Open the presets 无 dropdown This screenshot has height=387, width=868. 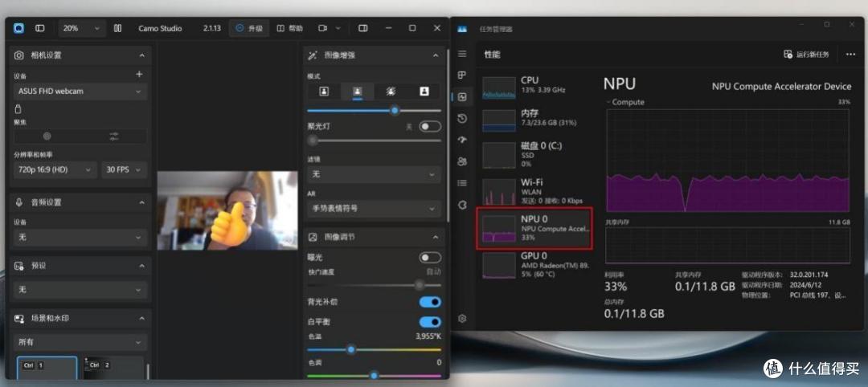pos(81,289)
